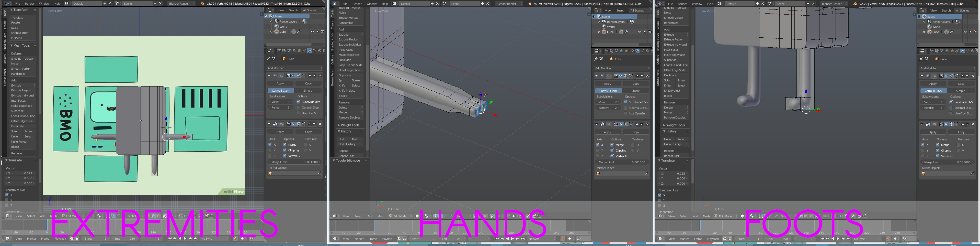Remove Subsurf modifier with X in left window
Image resolution: width=980 pixels, height=246 pixels.
click(x=320, y=76)
